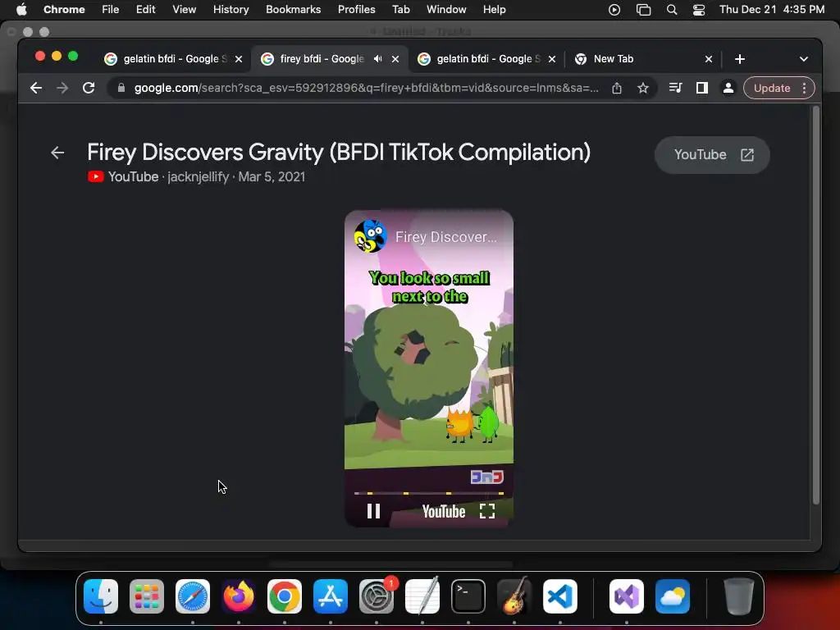840x630 pixels.
Task: Launch Firefox from the dock
Action: click(x=239, y=596)
